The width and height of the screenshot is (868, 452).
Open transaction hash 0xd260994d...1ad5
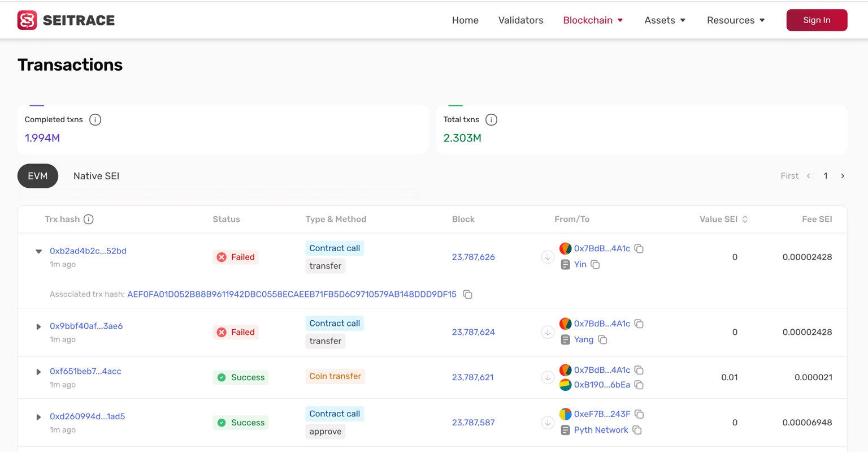(88, 417)
